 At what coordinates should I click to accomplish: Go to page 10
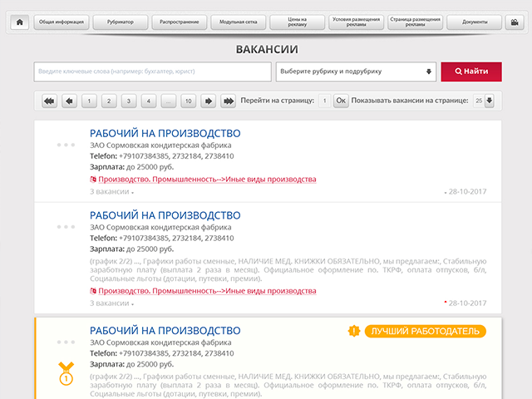[x=189, y=101]
